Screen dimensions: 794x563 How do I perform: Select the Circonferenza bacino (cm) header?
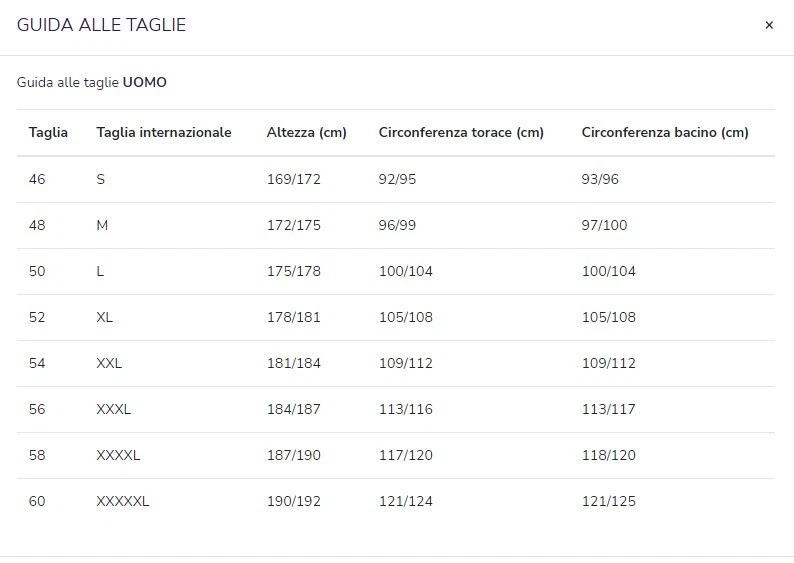tap(665, 132)
